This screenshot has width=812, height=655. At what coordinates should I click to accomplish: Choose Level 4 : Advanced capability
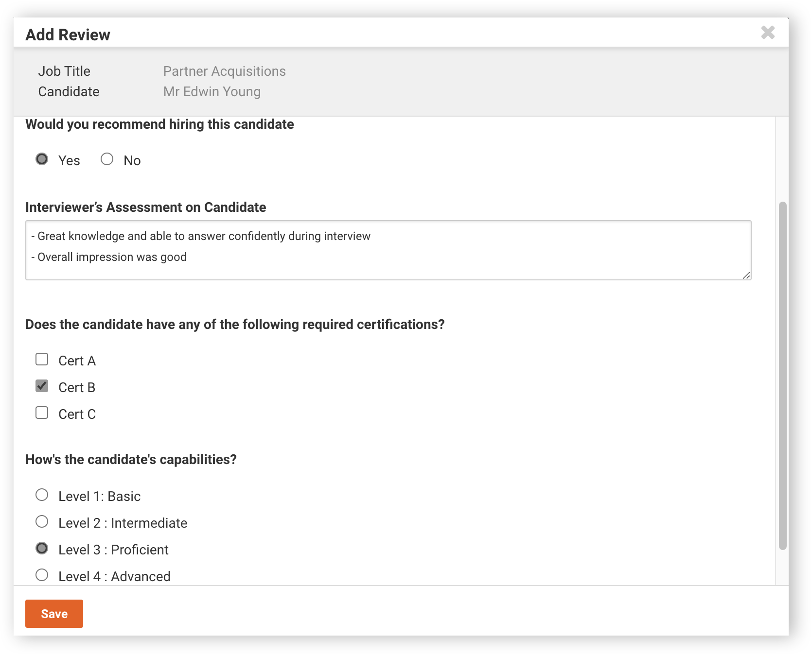42,575
